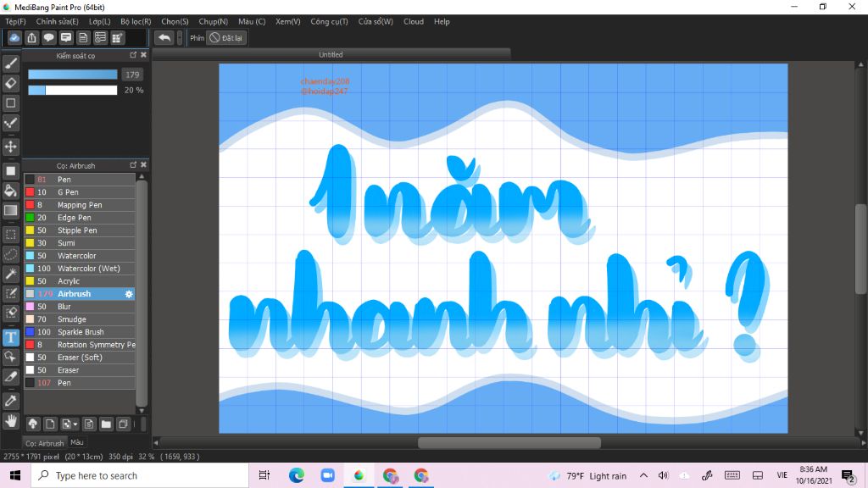Adjust the brush size slider

click(x=73, y=75)
